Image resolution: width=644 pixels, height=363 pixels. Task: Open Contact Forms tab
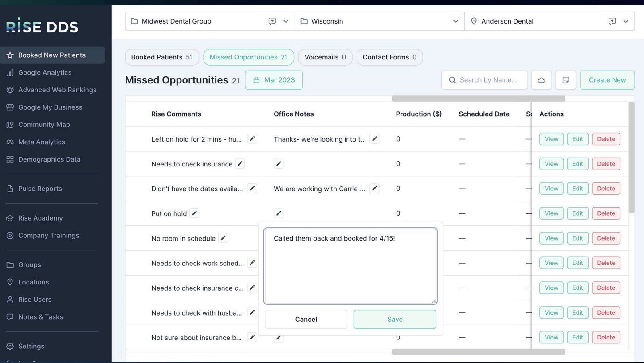click(389, 57)
